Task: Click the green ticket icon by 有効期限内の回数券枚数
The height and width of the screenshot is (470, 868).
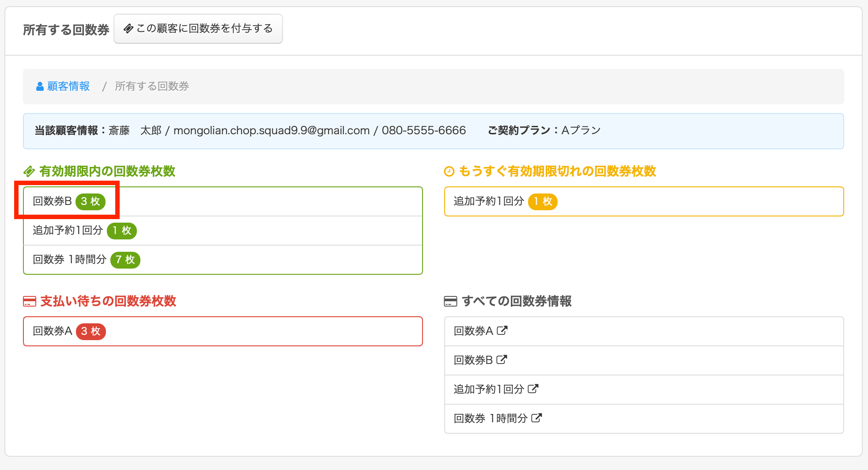Action: (x=29, y=171)
